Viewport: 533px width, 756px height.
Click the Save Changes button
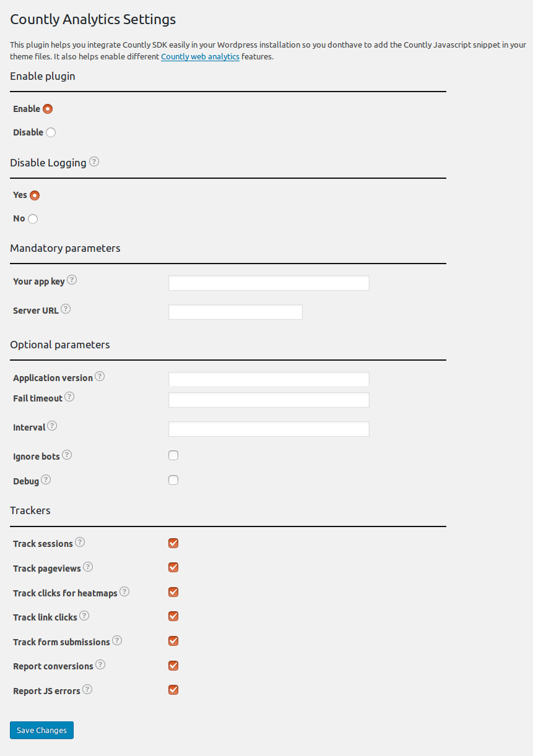point(42,730)
